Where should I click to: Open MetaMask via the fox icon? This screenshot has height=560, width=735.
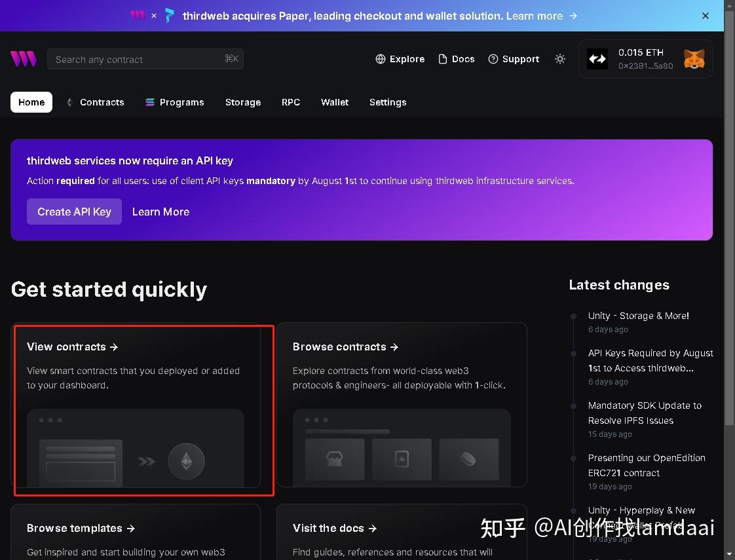point(694,58)
